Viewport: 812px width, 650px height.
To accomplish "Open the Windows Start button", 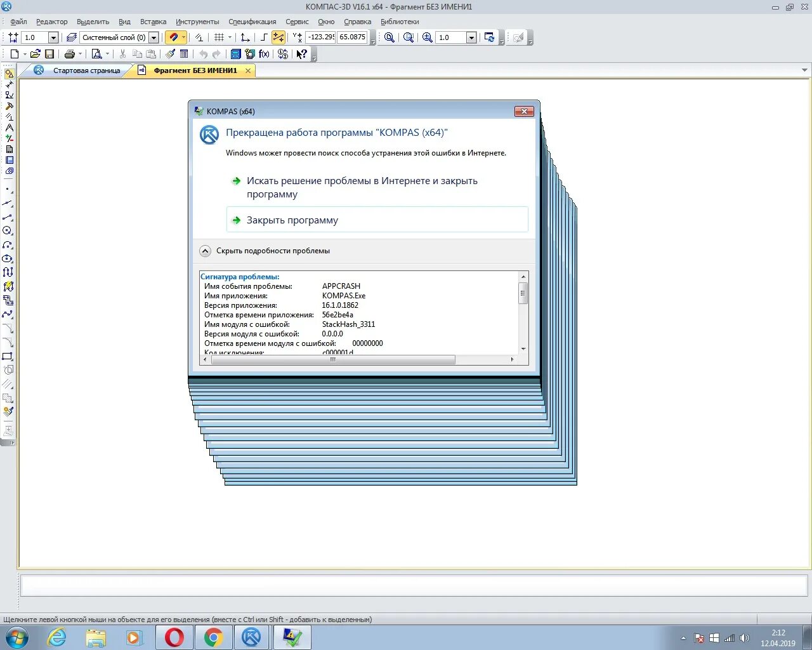I will (16, 637).
